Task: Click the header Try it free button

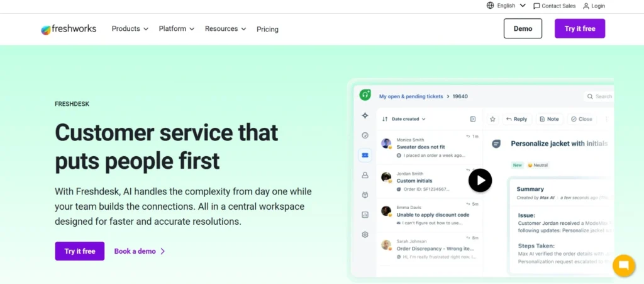Action: click(x=579, y=28)
